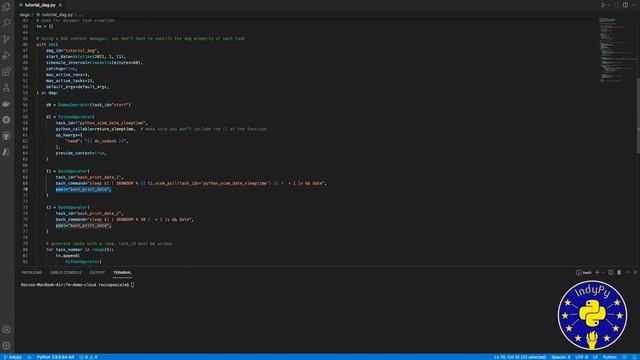This screenshot has height=360, width=640.
Task: Open the Testing flask view
Action: pos(6,87)
